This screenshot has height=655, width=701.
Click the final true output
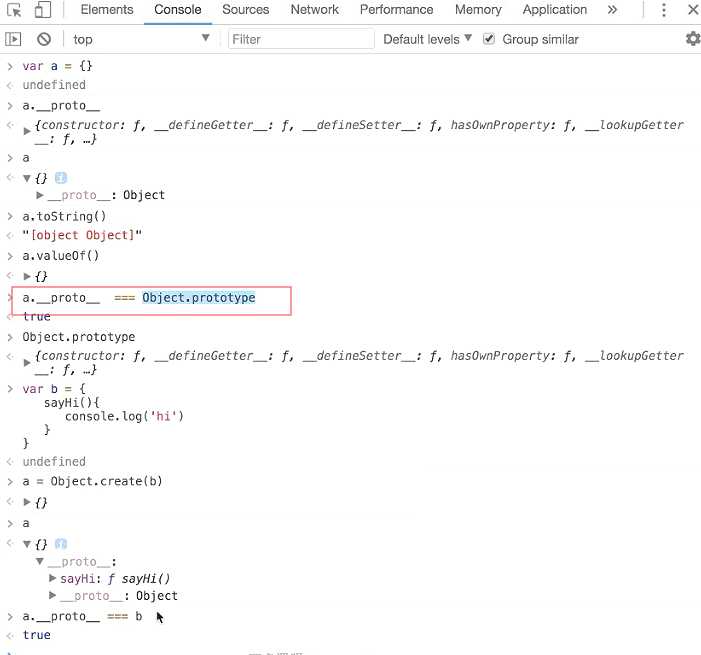point(37,635)
